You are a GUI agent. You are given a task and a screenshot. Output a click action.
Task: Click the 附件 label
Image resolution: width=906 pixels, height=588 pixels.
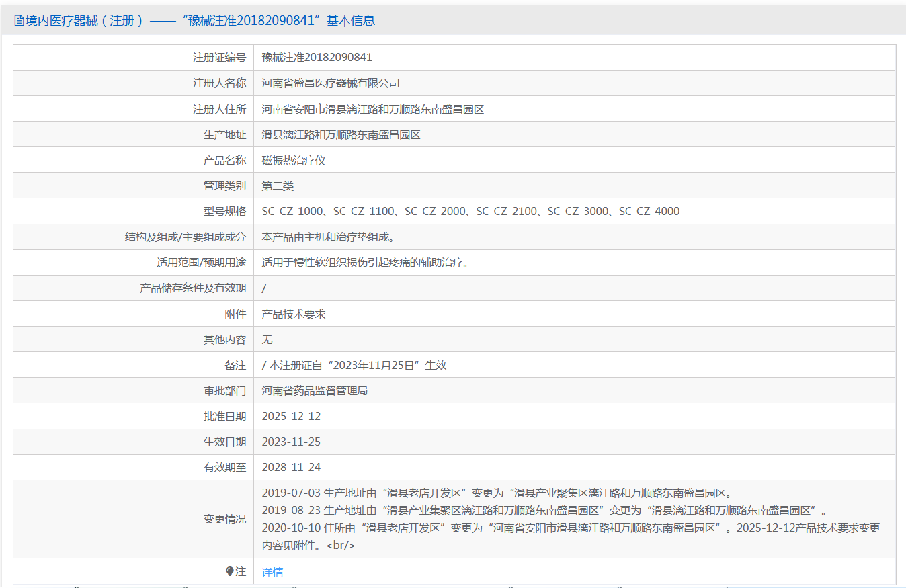(235, 314)
